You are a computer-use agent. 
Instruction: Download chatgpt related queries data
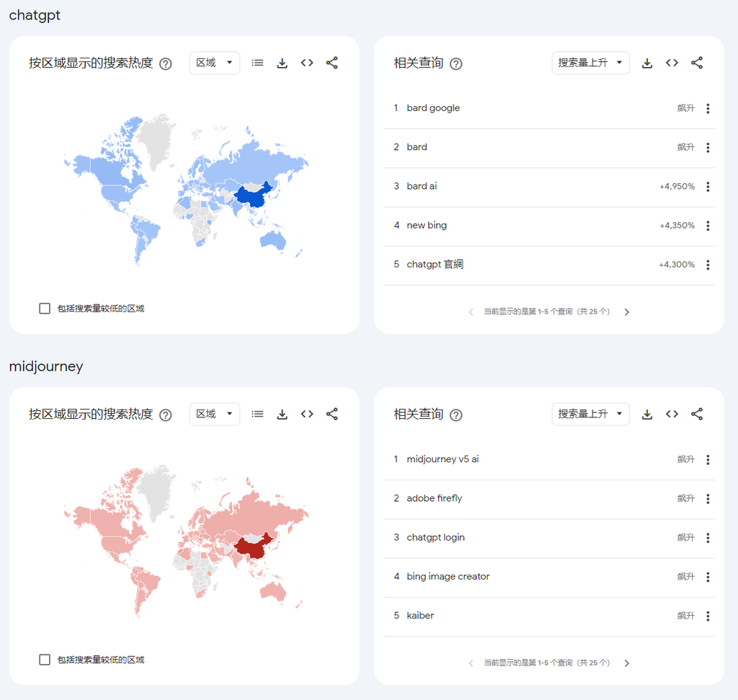pos(647,63)
